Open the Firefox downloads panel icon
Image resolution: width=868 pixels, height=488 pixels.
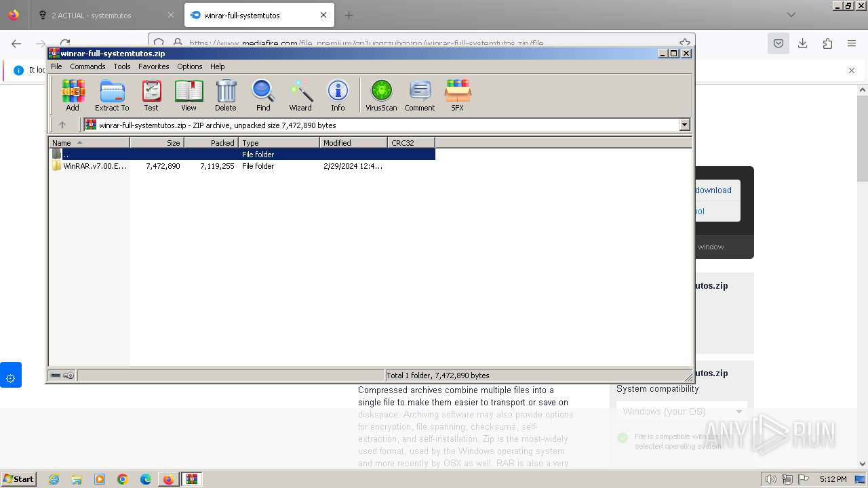[803, 43]
